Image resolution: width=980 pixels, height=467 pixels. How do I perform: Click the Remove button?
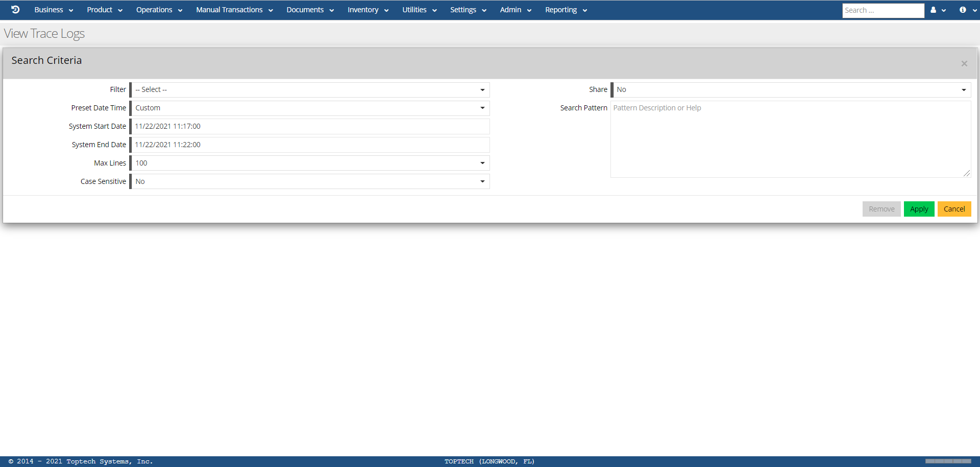(x=881, y=209)
